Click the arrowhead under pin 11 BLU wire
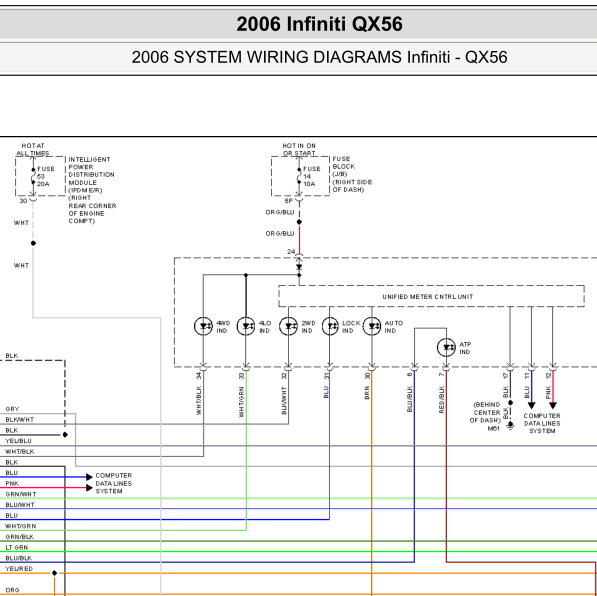597x596 pixels. point(532,406)
